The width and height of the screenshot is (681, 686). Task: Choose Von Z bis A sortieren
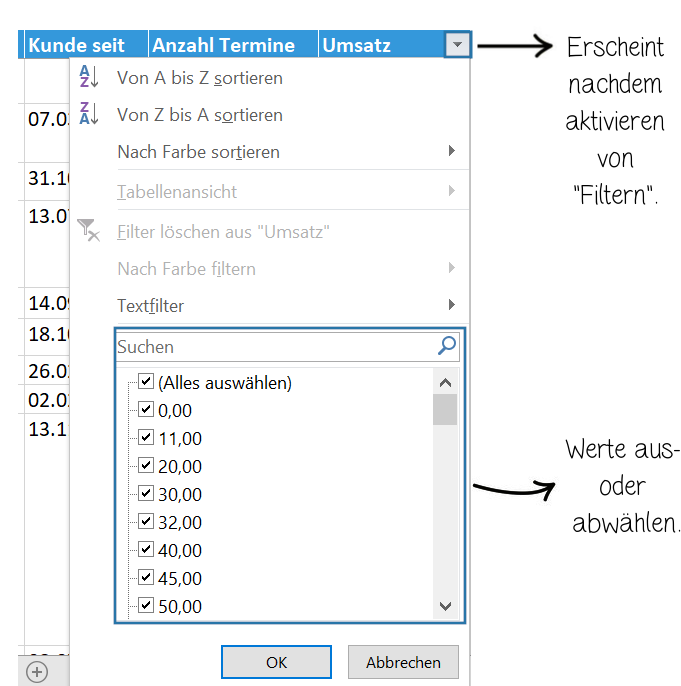[x=199, y=115]
